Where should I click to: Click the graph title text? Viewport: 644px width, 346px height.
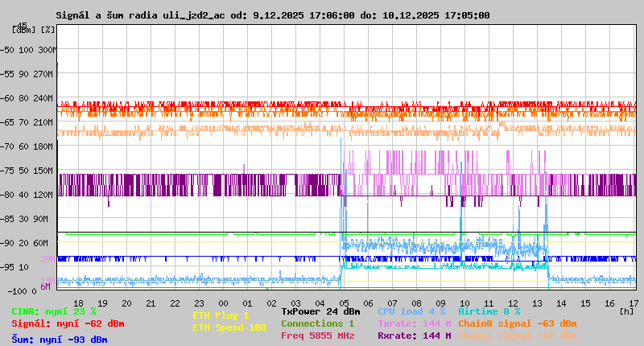pyautogui.click(x=272, y=15)
